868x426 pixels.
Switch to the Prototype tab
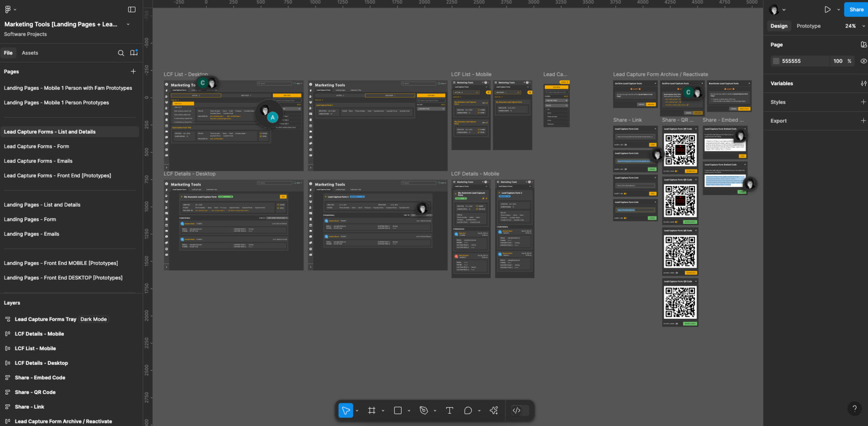808,26
